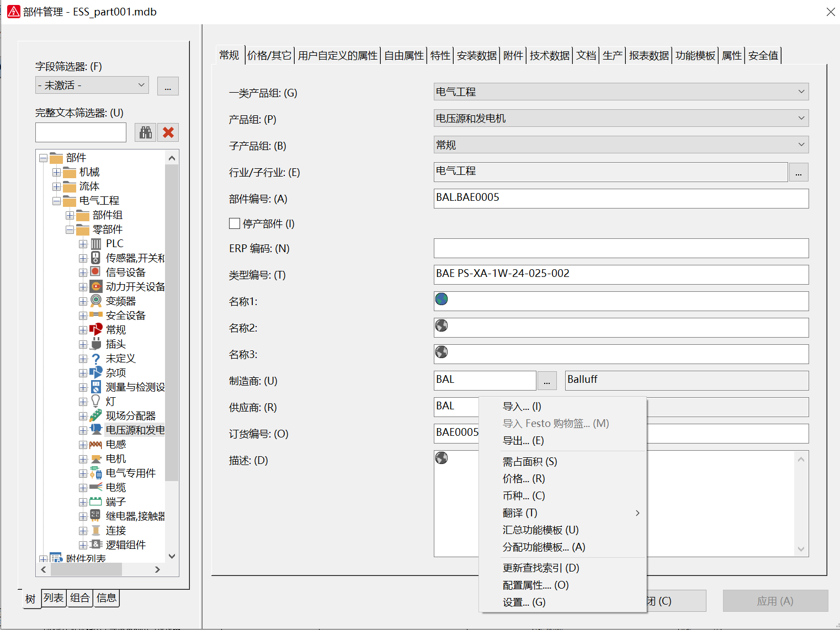Click the 传感器,开关和 sensor icon
Viewport: 840px width, 630px height.
[x=96, y=258]
